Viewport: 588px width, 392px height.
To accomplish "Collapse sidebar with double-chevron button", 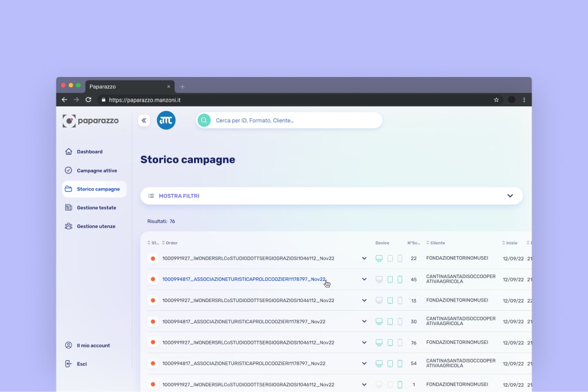I will [144, 120].
